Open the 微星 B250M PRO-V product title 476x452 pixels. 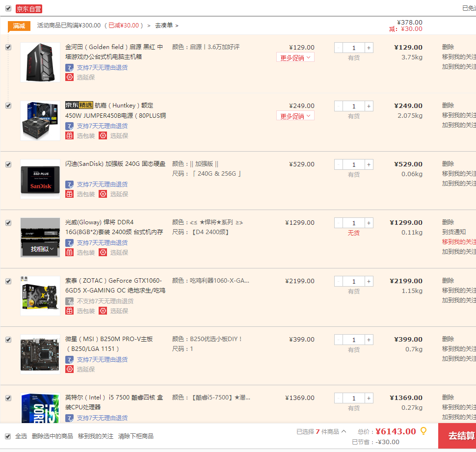coord(109,344)
